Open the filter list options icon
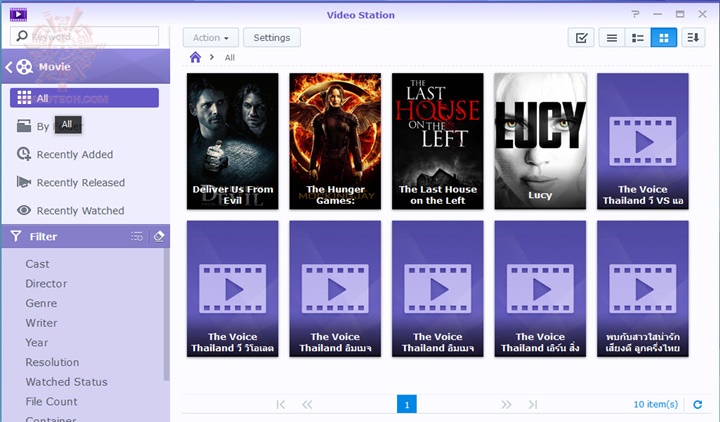The height and width of the screenshot is (422, 720). [137, 236]
